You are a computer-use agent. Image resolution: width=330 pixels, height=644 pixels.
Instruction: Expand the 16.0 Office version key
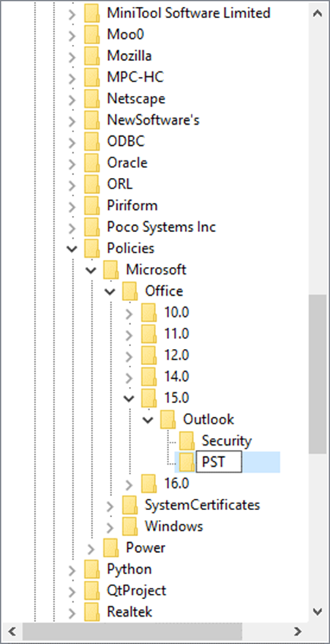coord(129,484)
